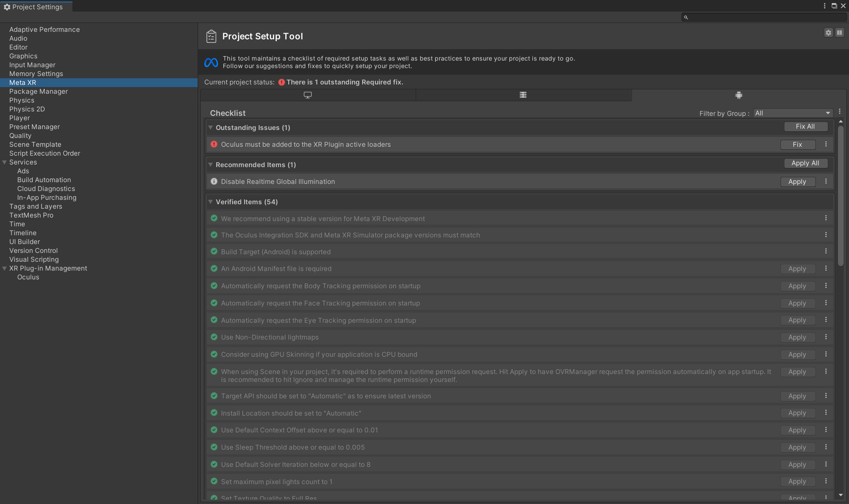Collapse the Verified Items section
The image size is (849, 504).
pos(210,202)
